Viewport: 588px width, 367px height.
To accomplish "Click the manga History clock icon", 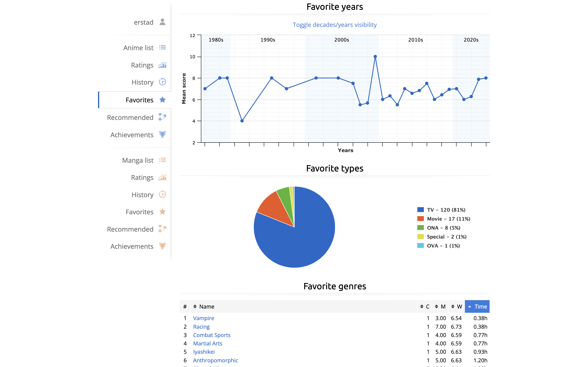I will 162,195.
